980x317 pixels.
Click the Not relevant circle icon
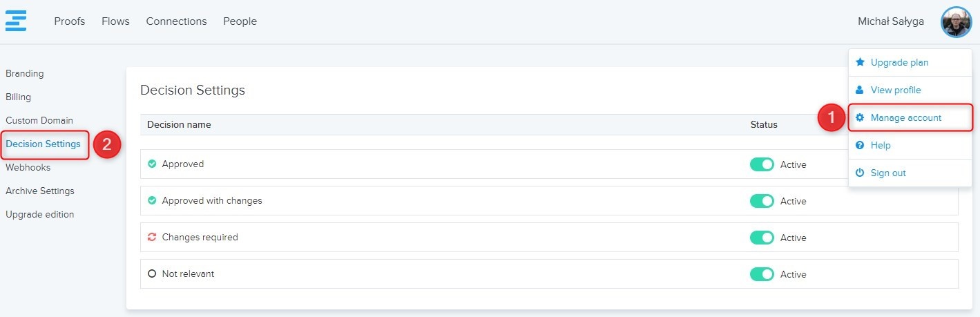pyautogui.click(x=153, y=274)
